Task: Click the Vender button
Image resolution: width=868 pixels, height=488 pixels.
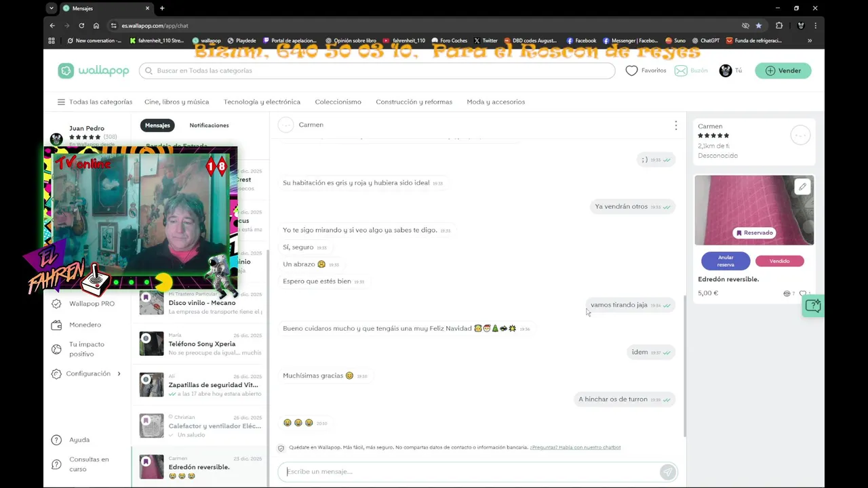Action: pos(783,70)
